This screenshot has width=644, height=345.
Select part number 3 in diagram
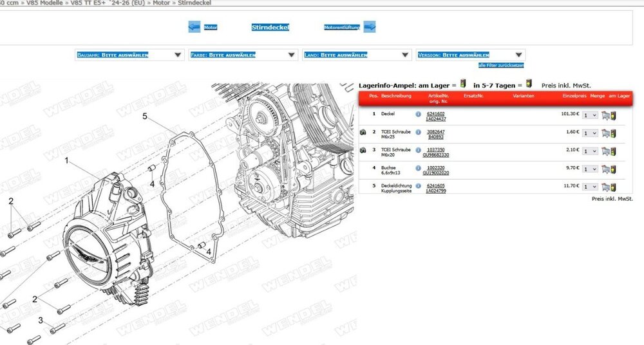(x=40, y=321)
